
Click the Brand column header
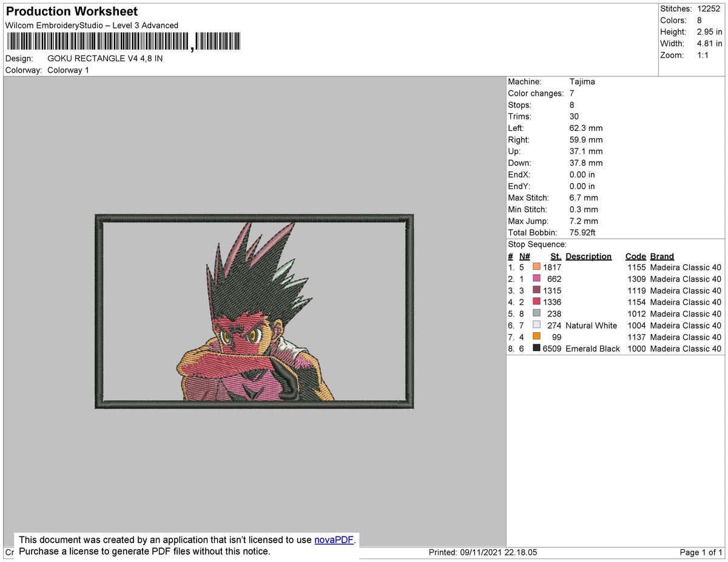point(661,256)
